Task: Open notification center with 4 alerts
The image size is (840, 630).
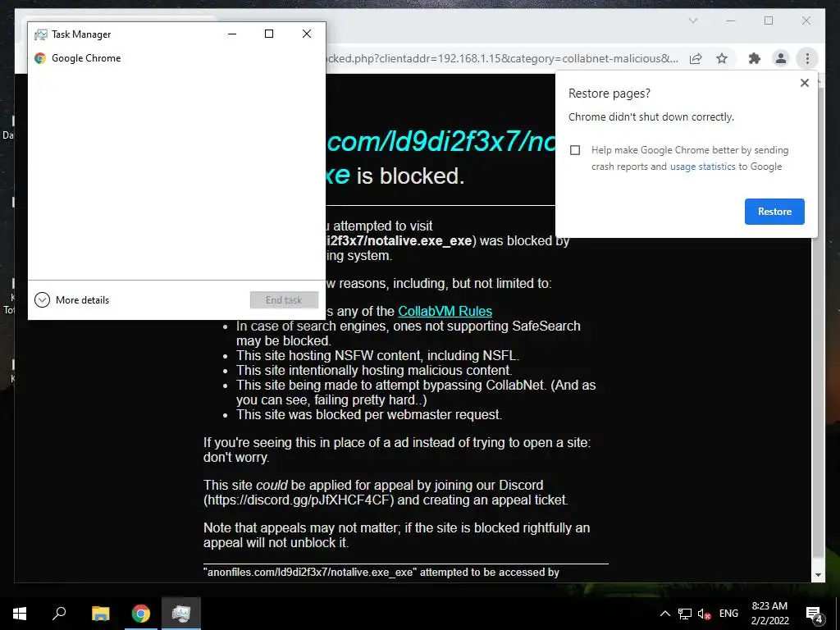Action: pyautogui.click(x=814, y=614)
